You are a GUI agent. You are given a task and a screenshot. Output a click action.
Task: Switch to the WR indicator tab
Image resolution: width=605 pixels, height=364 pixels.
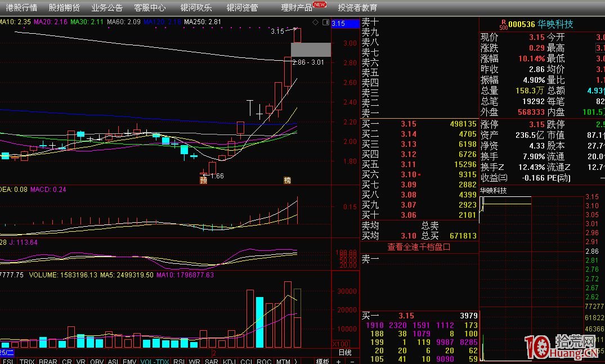[x=195, y=361]
